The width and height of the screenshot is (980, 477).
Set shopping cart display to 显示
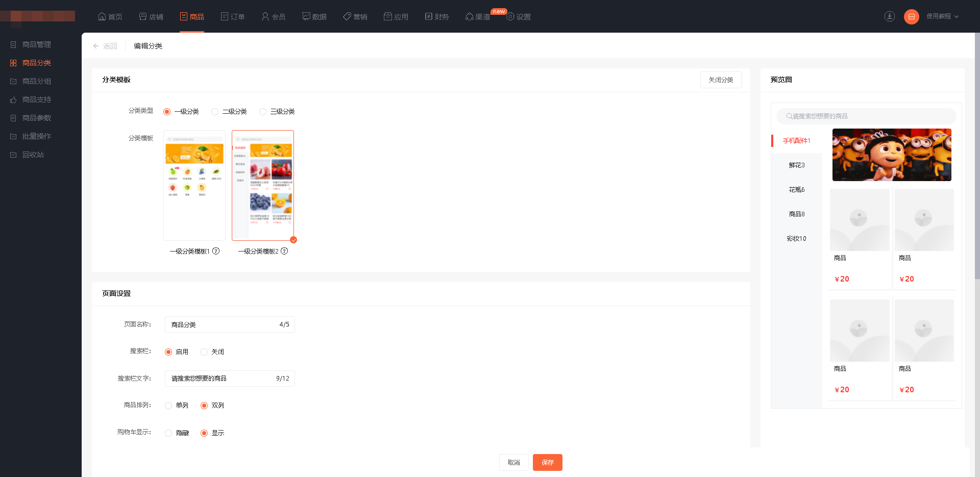(x=204, y=433)
